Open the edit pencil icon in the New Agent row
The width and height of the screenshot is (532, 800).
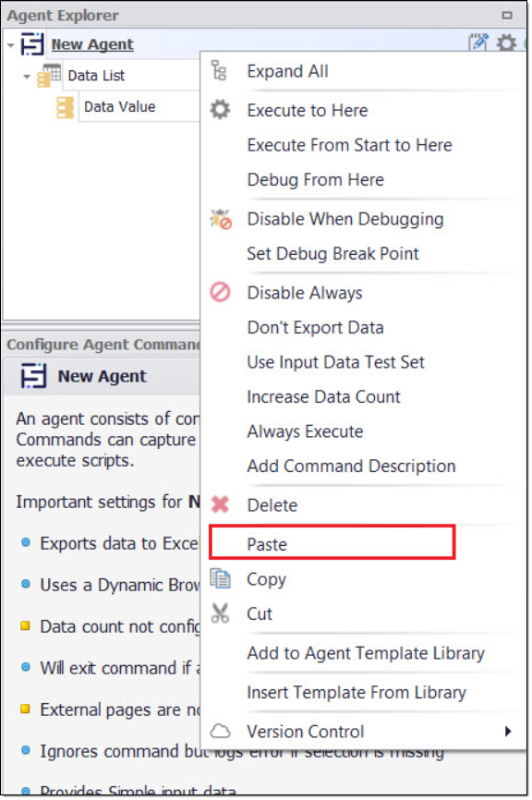(478, 42)
